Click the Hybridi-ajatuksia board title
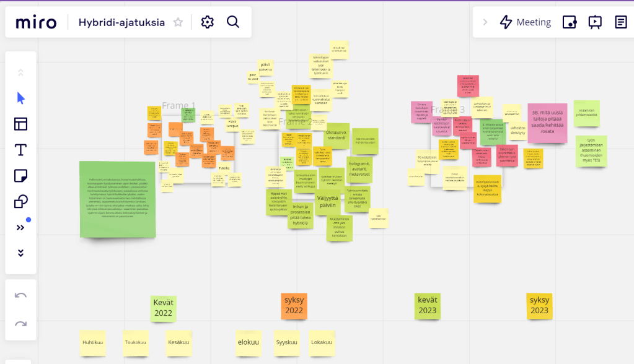Image resolution: width=634 pixels, height=364 pixels. tap(121, 22)
